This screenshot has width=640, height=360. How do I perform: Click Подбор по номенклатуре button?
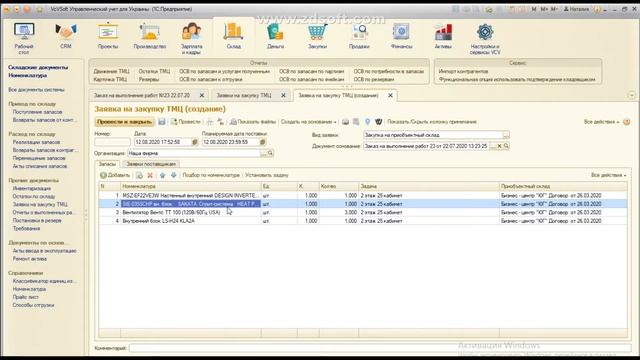[211, 175]
